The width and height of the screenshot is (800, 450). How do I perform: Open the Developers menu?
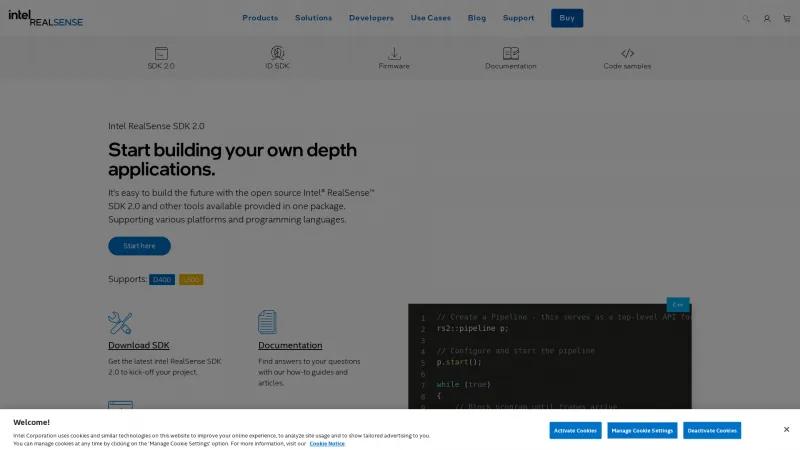(x=371, y=18)
